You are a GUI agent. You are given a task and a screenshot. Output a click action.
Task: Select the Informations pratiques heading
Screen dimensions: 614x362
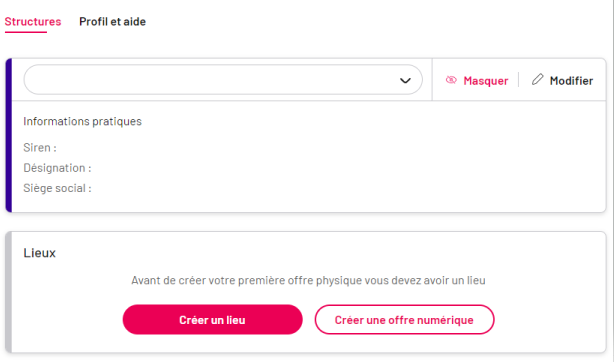[x=82, y=121]
